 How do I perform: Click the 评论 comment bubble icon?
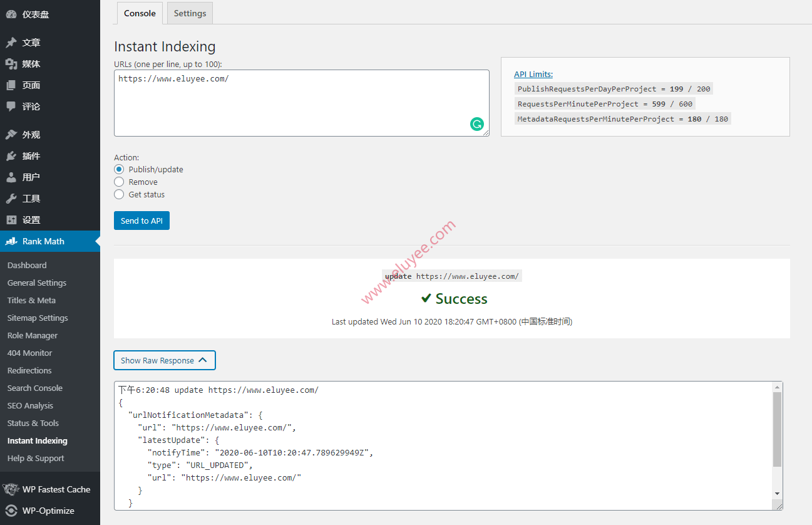click(x=11, y=107)
